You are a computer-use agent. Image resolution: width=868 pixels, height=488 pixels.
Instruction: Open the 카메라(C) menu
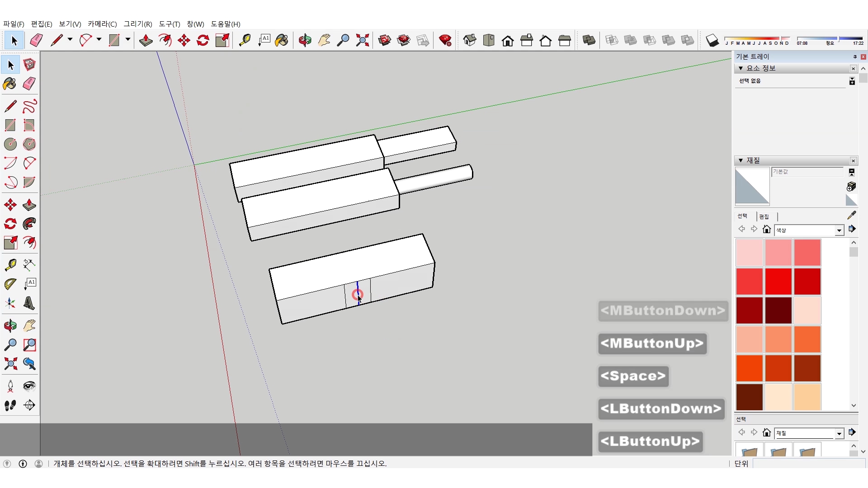[x=102, y=24]
